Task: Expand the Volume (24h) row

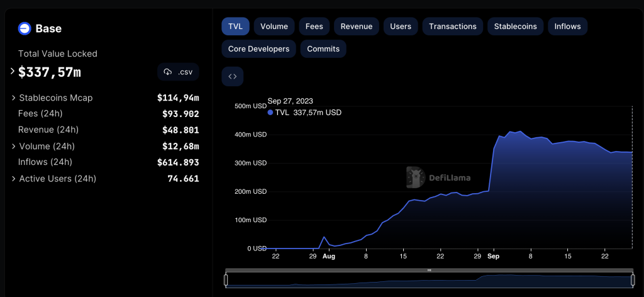Action: (x=14, y=146)
